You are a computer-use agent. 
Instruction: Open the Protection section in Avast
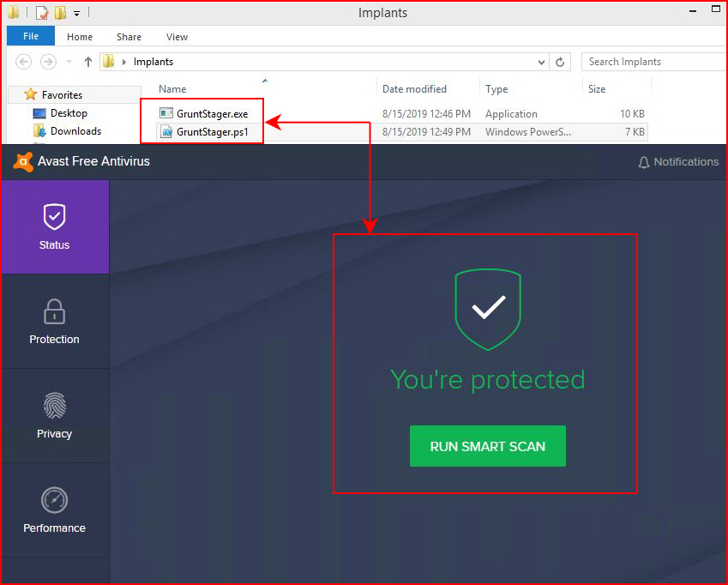tap(55, 321)
